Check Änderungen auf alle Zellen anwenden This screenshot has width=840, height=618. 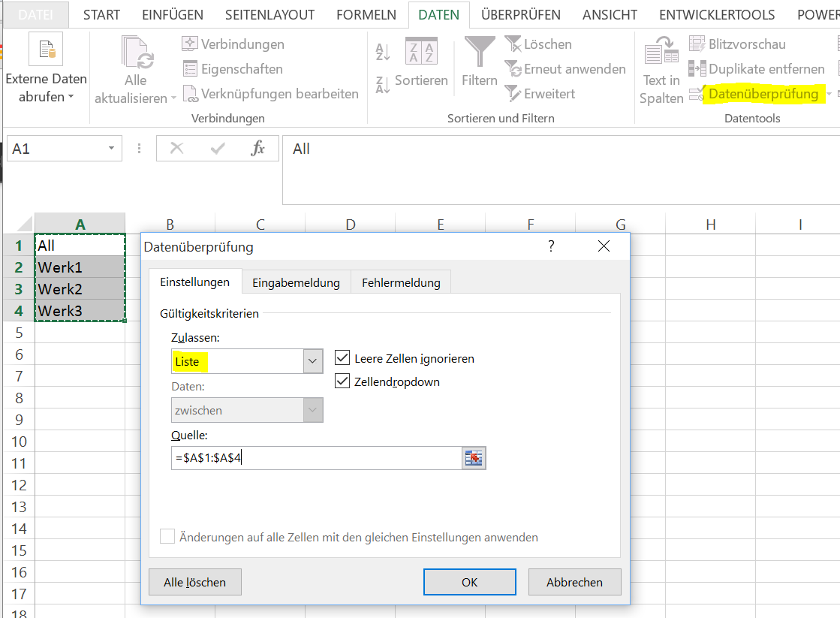click(167, 537)
